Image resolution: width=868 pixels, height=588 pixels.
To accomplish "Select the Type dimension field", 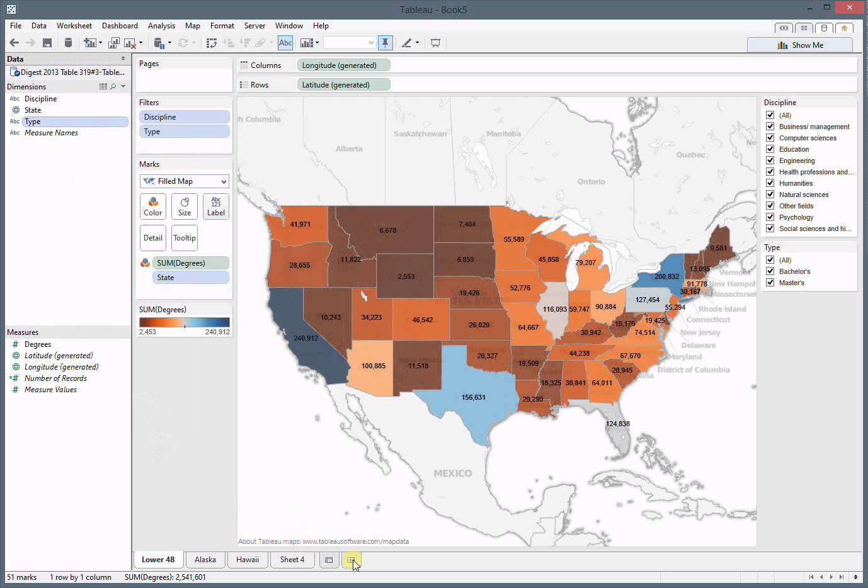I will 75,122.
